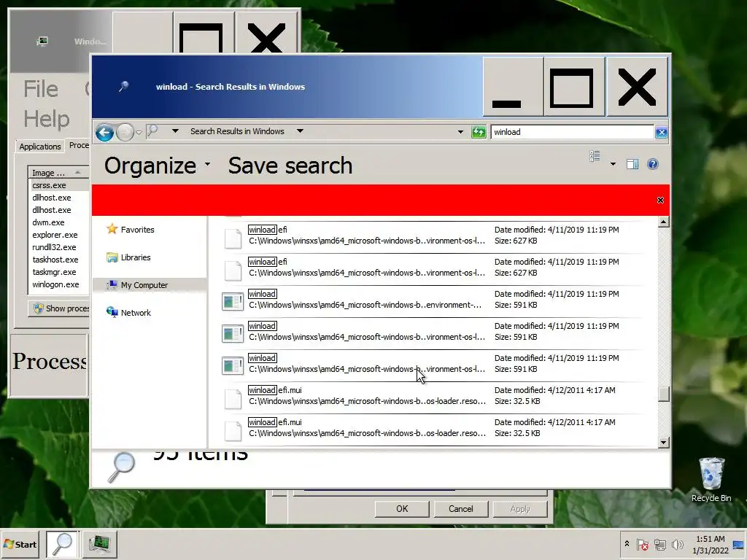Screen dimensions: 747x560
Task: Click the results scrollbar up arrow
Action: coord(663,222)
